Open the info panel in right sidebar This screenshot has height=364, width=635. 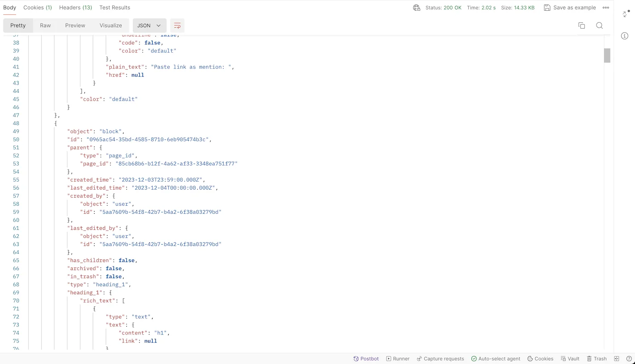click(x=625, y=36)
